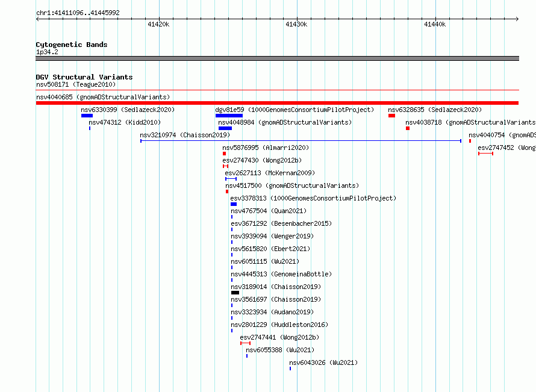Viewport: 536px width, 392px height.
Task: Open nsv3561697 (Chaisson2019) variant
Action: [276, 299]
